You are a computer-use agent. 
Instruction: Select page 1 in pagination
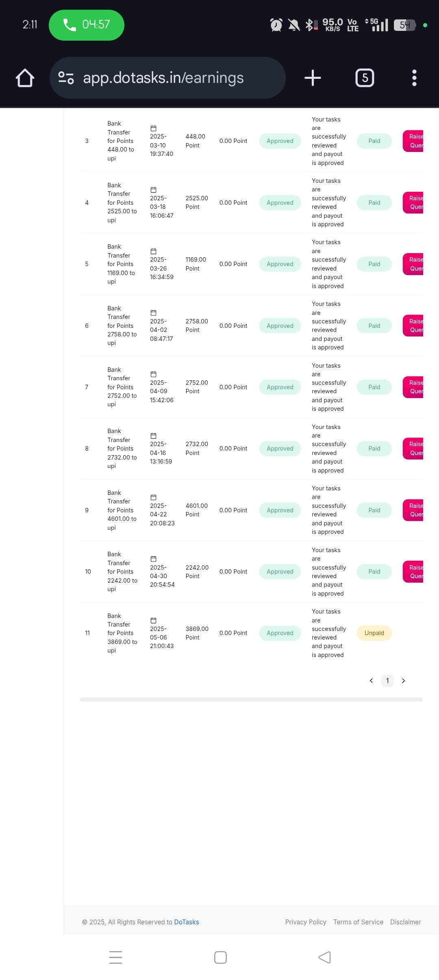(387, 681)
